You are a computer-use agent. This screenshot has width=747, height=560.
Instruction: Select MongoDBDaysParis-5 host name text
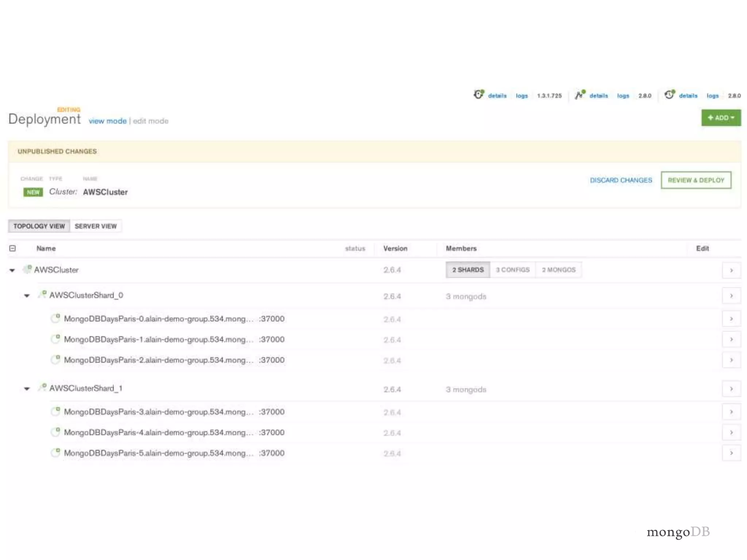[x=159, y=453]
